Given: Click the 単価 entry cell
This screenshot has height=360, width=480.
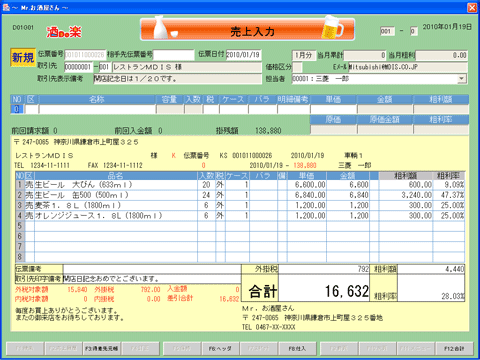Looking at the screenshot, I should [333, 109].
